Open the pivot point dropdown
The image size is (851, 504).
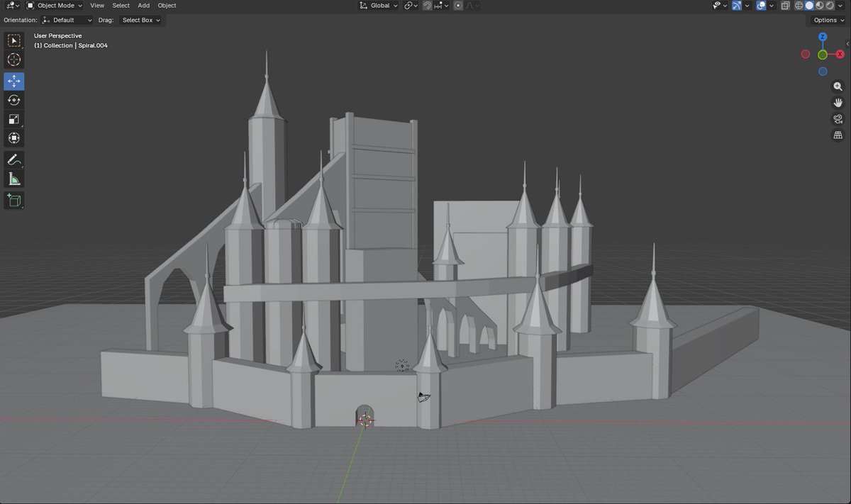(x=411, y=6)
